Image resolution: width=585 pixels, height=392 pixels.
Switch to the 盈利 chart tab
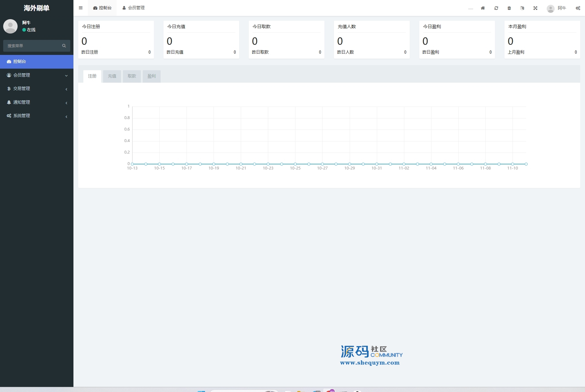pyautogui.click(x=152, y=76)
